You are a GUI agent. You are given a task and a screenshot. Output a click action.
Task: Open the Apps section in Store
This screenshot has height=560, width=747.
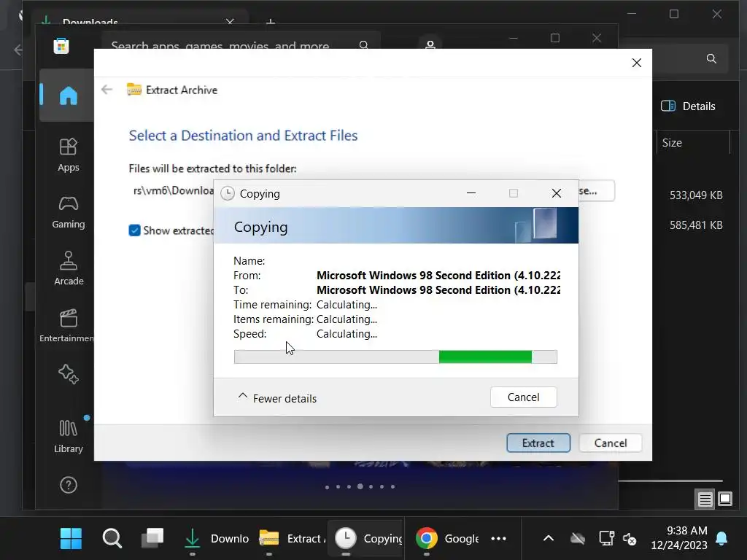[x=68, y=155]
